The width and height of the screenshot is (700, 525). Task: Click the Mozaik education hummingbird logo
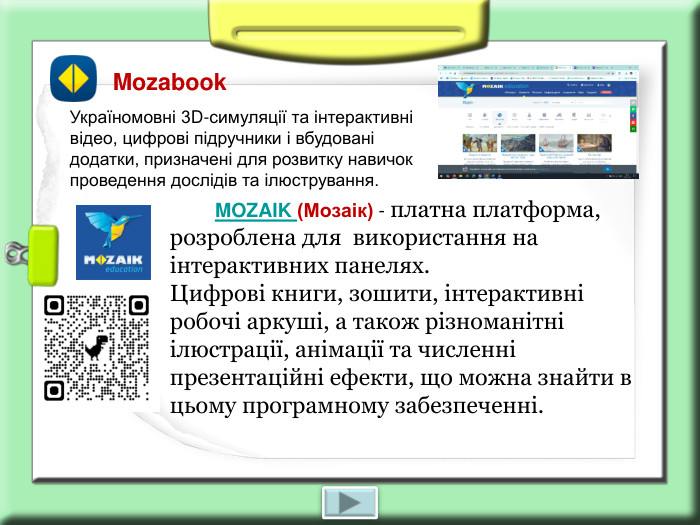click(113, 242)
